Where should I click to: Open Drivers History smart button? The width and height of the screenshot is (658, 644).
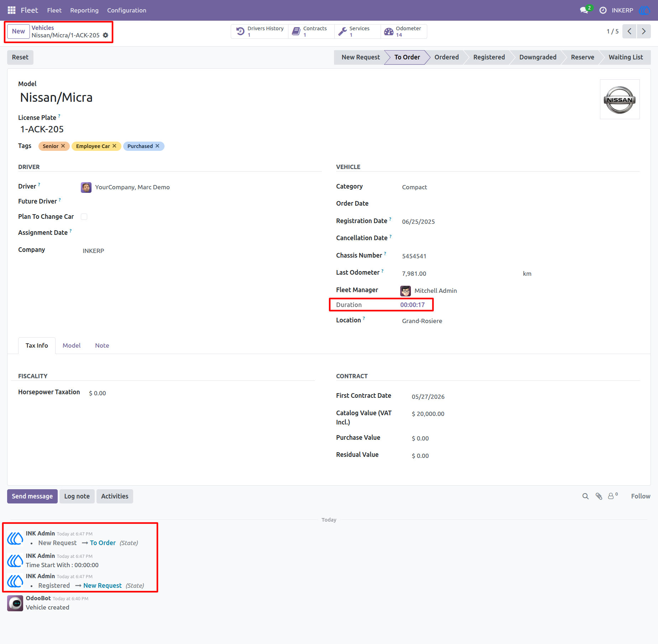pos(260,31)
